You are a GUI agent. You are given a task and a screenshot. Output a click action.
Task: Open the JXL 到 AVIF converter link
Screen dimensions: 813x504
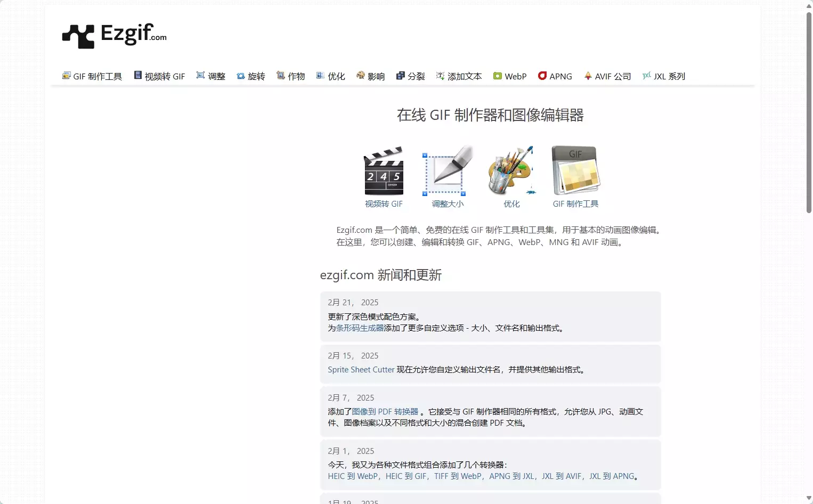(x=562, y=476)
